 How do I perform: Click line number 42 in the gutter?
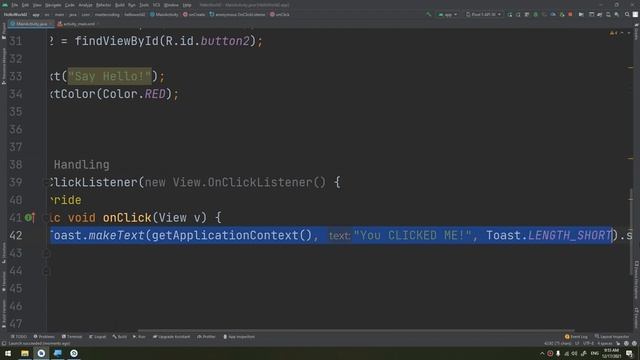16,236
